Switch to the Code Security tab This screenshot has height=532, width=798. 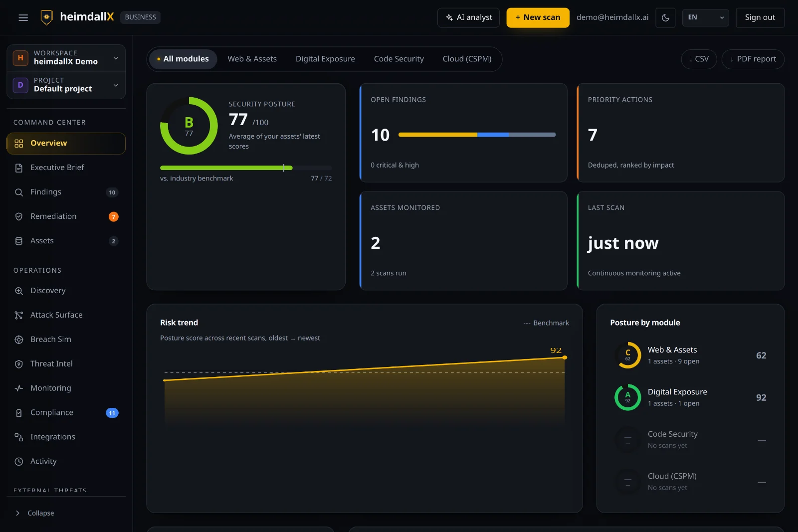[x=399, y=59]
